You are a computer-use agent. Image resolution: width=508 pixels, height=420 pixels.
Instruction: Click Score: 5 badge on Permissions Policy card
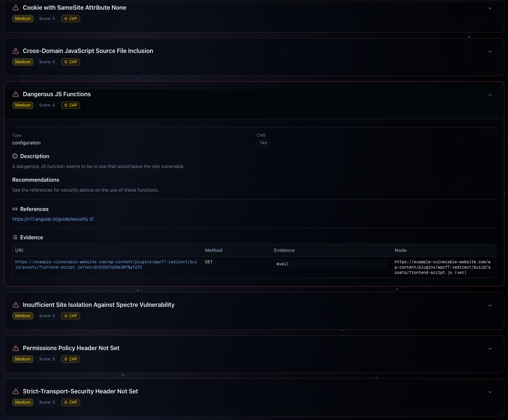(x=47, y=359)
